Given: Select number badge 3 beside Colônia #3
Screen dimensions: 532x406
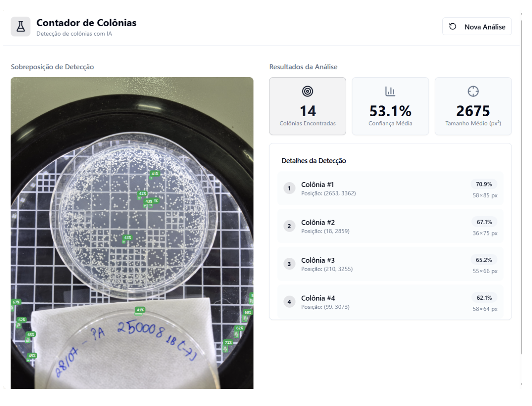Looking at the screenshot, I should [x=289, y=264].
